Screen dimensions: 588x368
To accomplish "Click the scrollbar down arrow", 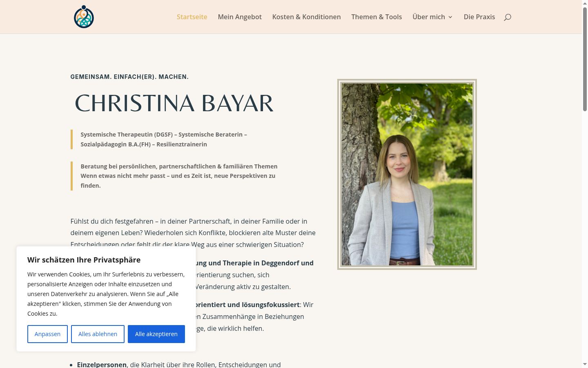I will [x=585, y=364].
